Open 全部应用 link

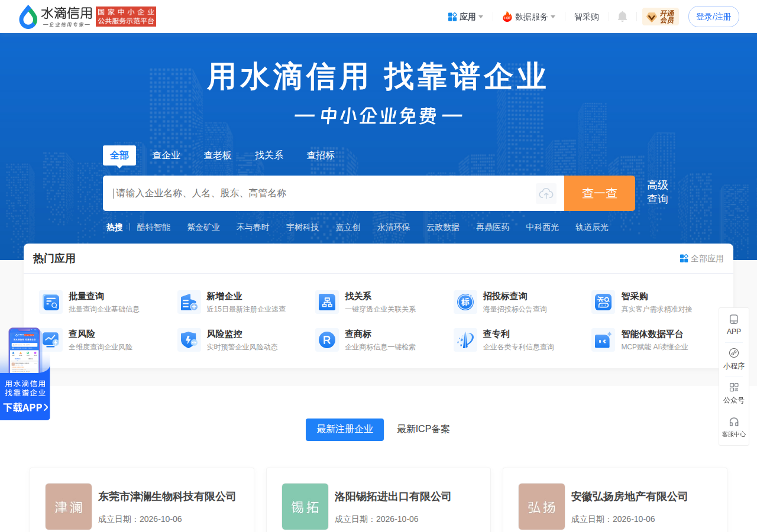coord(701,258)
